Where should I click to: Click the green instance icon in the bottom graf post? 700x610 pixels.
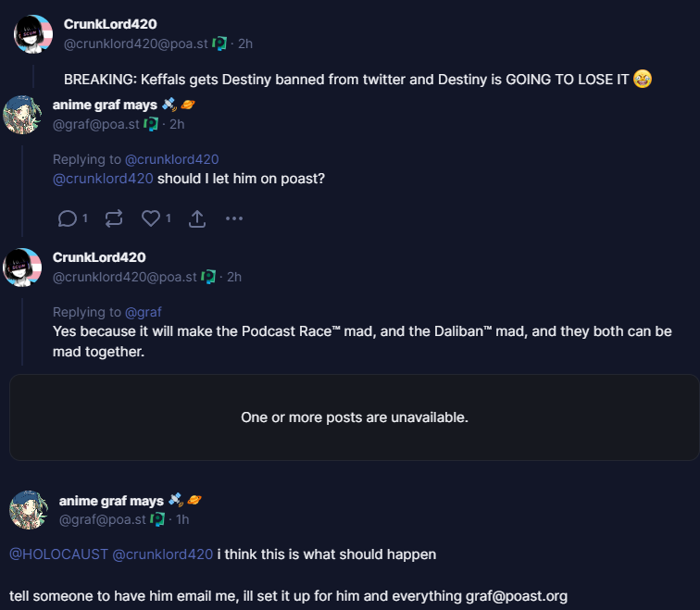point(157,519)
